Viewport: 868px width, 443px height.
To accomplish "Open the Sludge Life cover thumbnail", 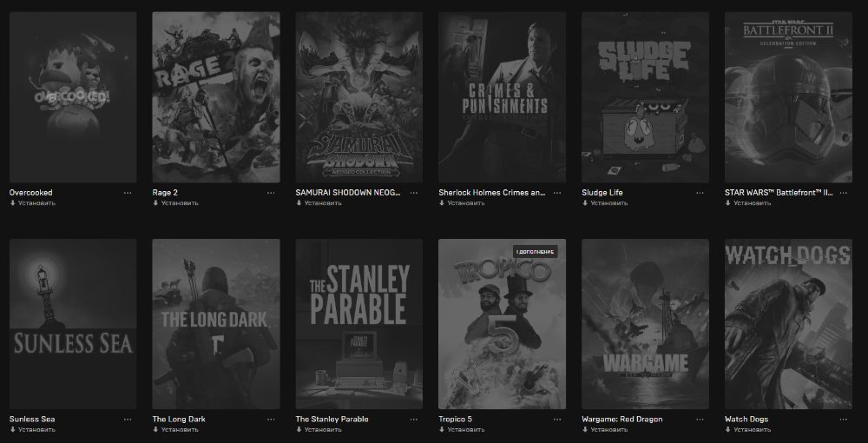I will tap(646, 96).
